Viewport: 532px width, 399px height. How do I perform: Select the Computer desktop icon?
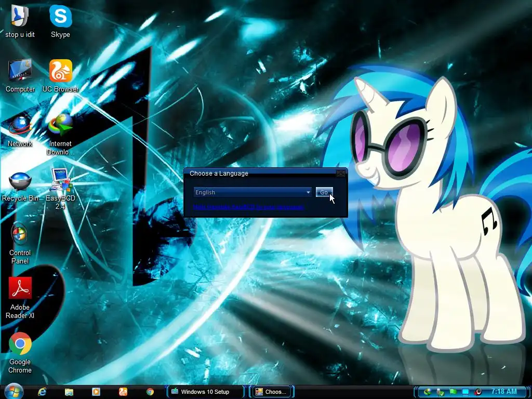(x=20, y=76)
